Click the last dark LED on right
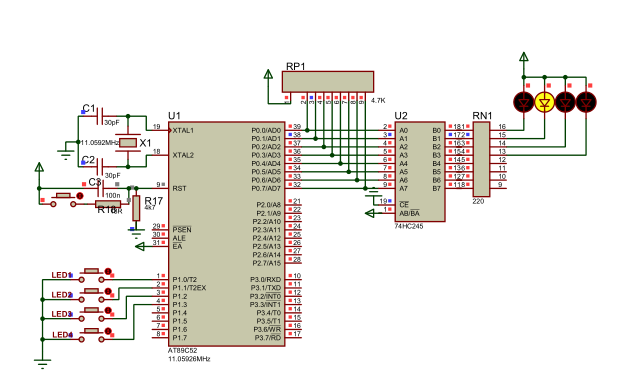 (x=586, y=102)
